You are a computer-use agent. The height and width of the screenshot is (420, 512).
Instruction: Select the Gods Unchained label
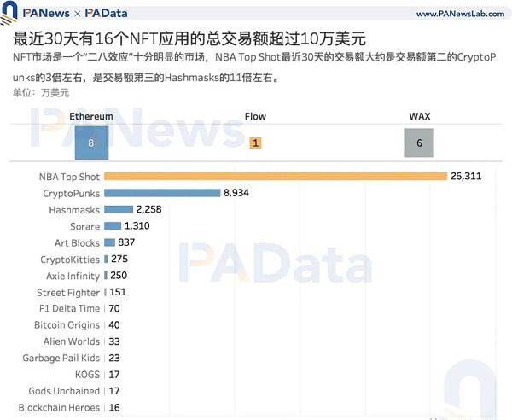click(x=64, y=391)
